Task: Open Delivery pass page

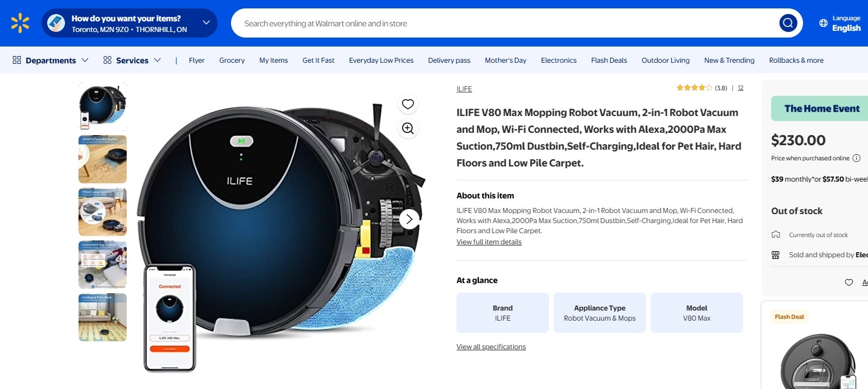Action: (449, 60)
